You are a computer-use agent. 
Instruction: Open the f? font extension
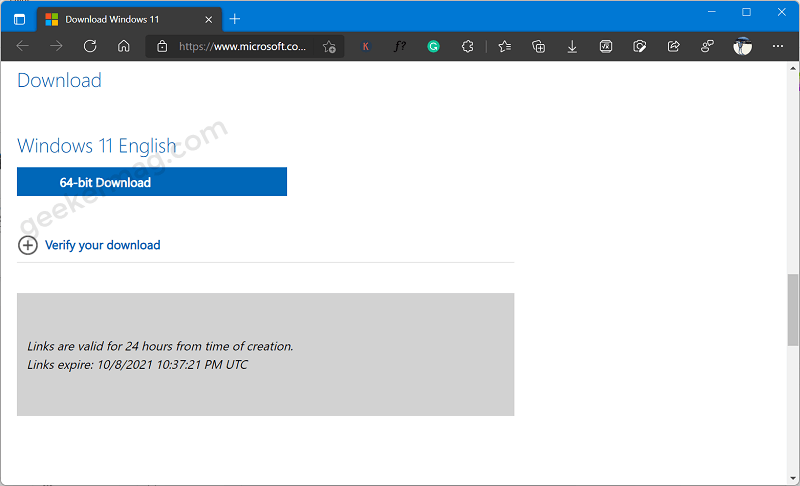pos(399,46)
